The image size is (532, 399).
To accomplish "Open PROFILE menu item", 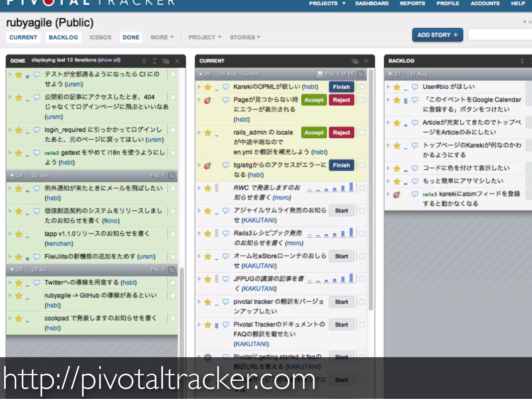I will (448, 3).
